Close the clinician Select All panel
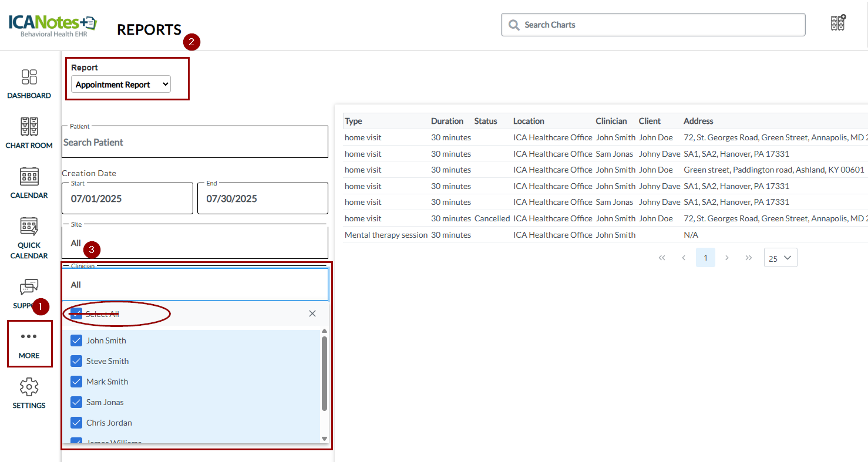This screenshot has width=868, height=462. 312,313
